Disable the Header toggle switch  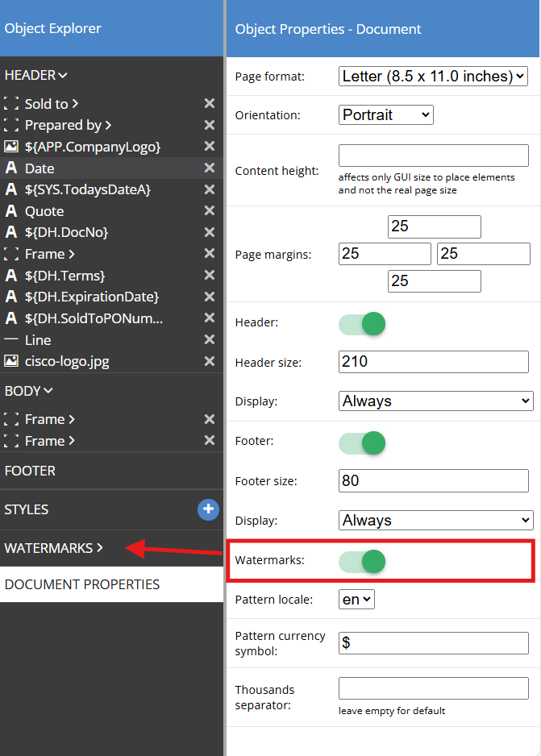[362, 324]
